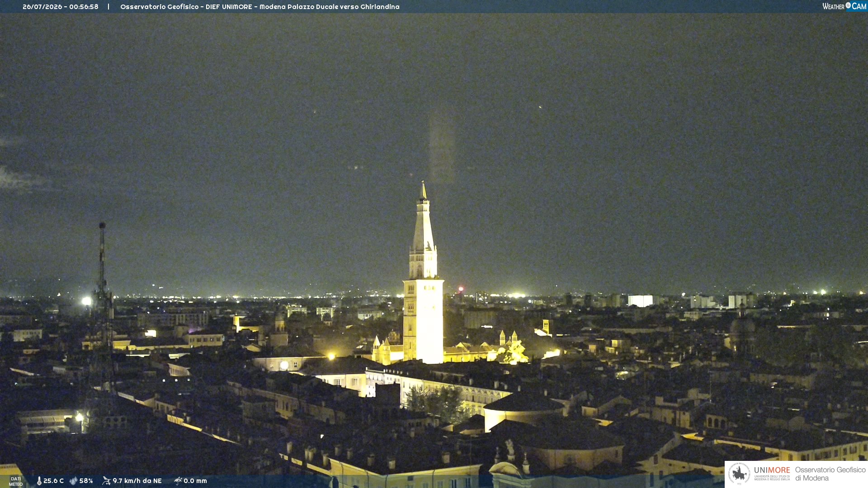Image resolution: width=868 pixels, height=488 pixels.
Task: Click the water drops humidity icon
Action: point(73,481)
